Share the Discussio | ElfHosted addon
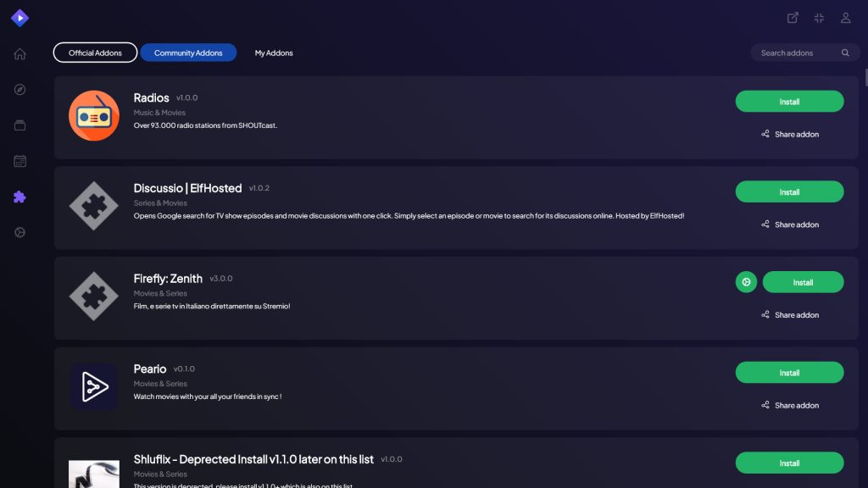868x488 pixels. tap(789, 225)
